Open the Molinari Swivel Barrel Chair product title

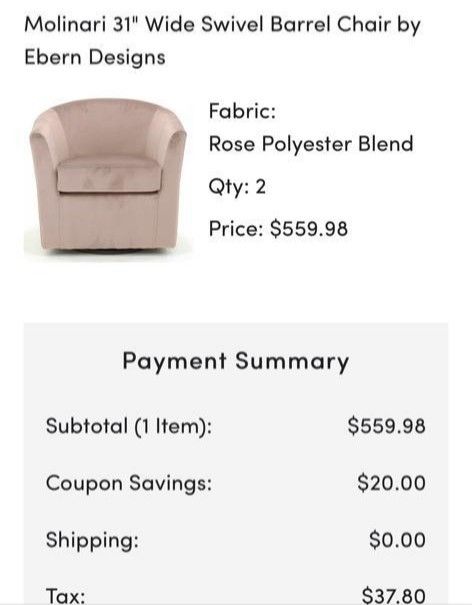(x=223, y=41)
